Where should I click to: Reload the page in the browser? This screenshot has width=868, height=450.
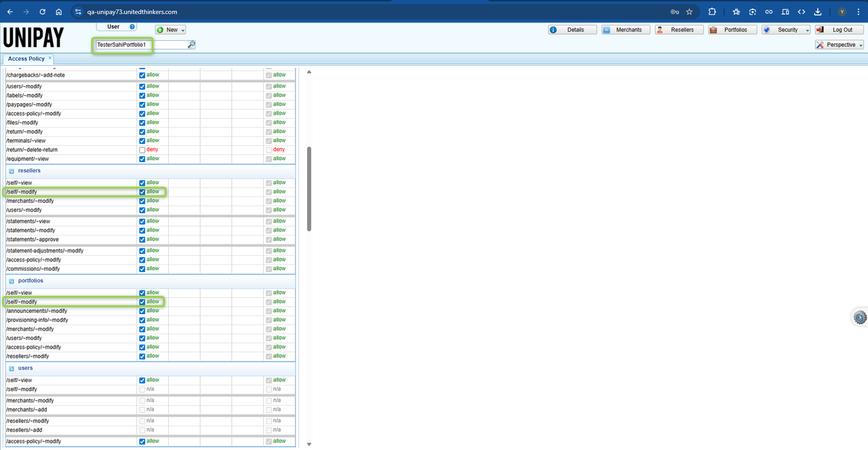point(42,12)
